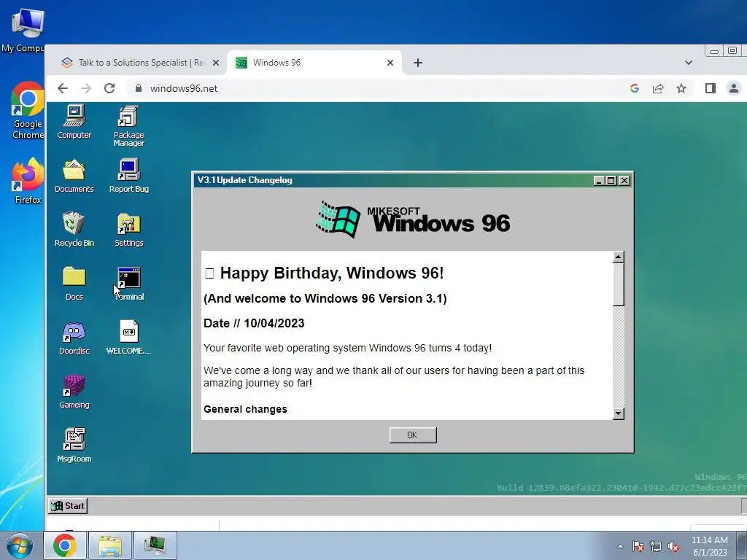Open Google Chrome Windows desktop shortcut

click(28, 111)
